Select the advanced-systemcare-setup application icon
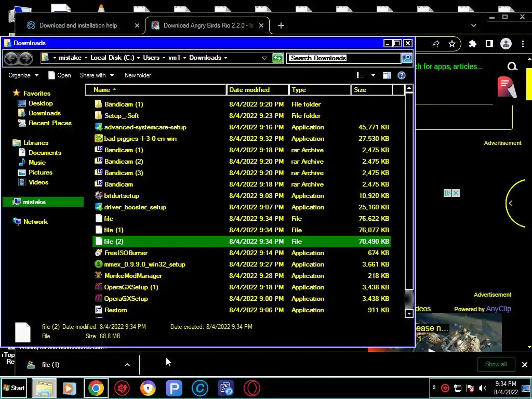532x399 pixels. (98, 127)
